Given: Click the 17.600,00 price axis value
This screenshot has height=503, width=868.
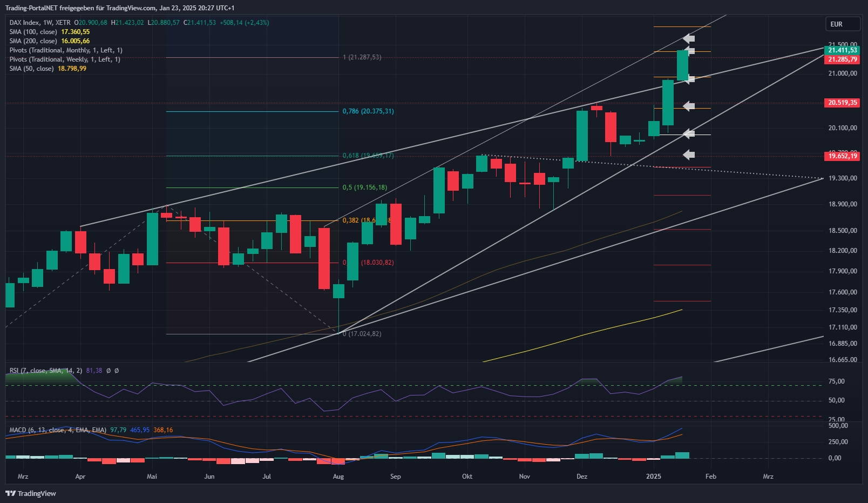Looking at the screenshot, I should pos(843,292).
